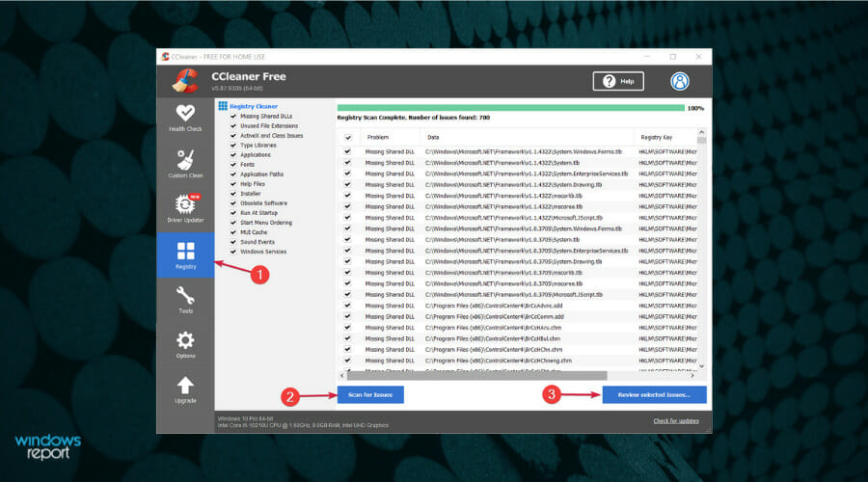
Task: Click the results list scroll-up arrow
Action: pyautogui.click(x=701, y=132)
